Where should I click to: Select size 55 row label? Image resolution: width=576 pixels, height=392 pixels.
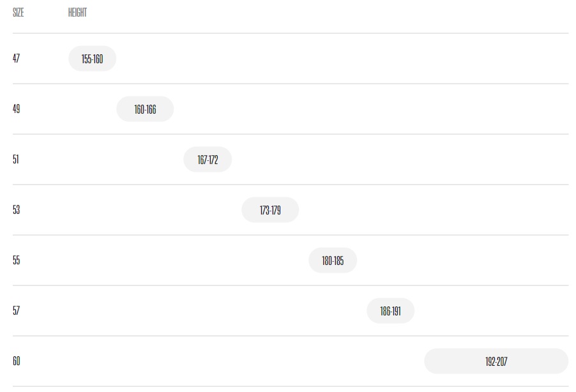click(16, 260)
